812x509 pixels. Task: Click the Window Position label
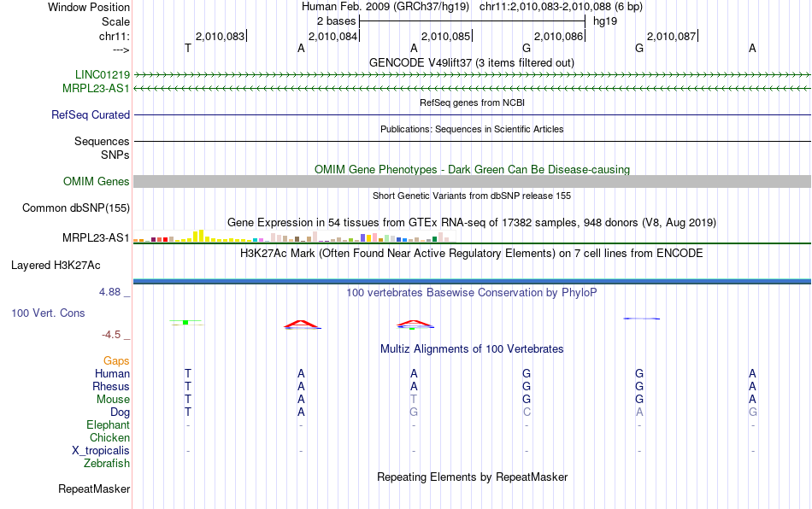(89, 7)
